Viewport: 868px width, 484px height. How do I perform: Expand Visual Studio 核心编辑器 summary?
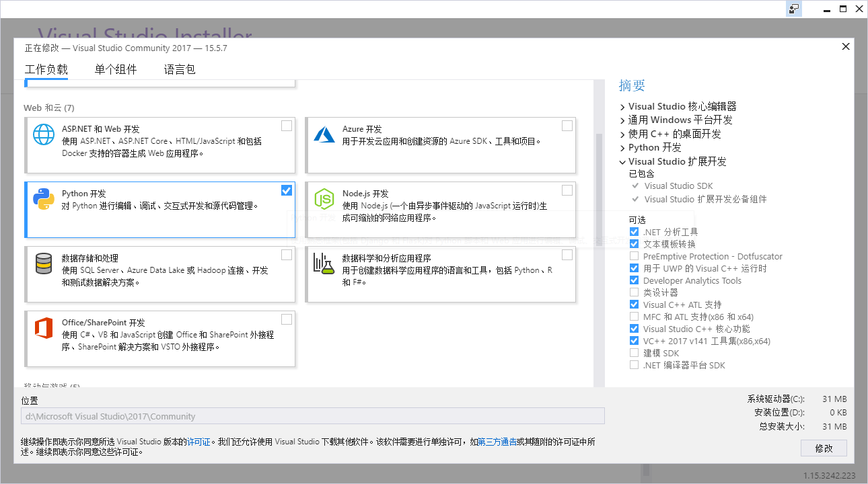622,107
